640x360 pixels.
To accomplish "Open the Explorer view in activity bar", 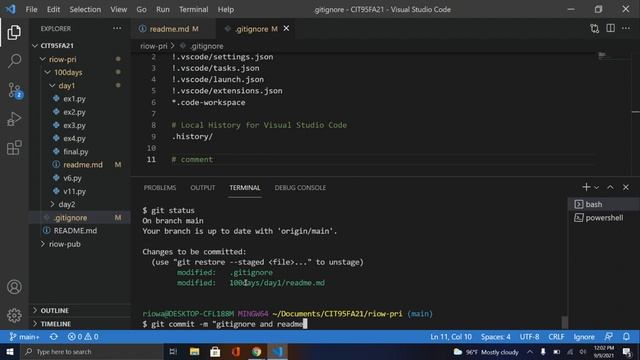I will tap(14, 32).
